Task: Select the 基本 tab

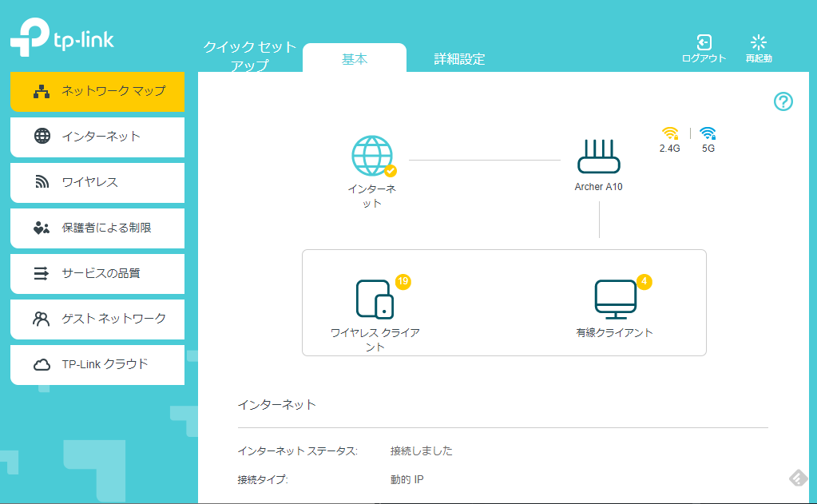Action: [x=355, y=59]
